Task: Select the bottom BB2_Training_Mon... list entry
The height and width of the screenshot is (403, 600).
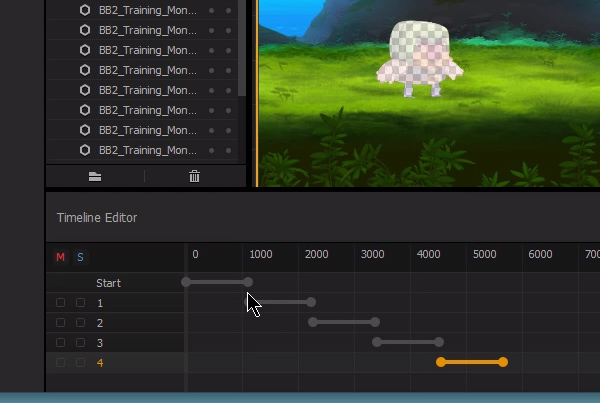Action: pos(142,150)
